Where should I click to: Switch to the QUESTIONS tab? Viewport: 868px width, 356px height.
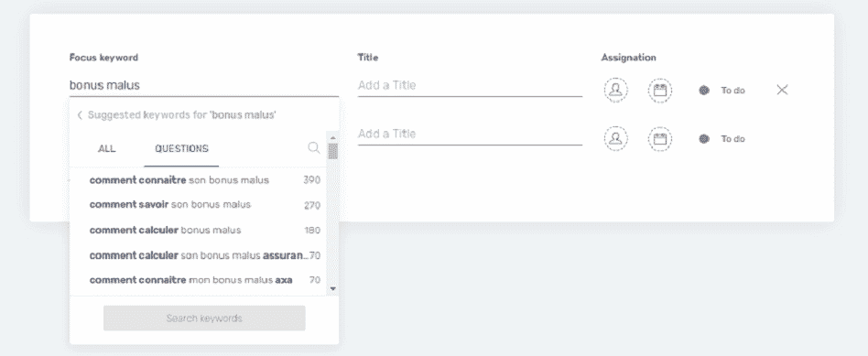pos(181,148)
